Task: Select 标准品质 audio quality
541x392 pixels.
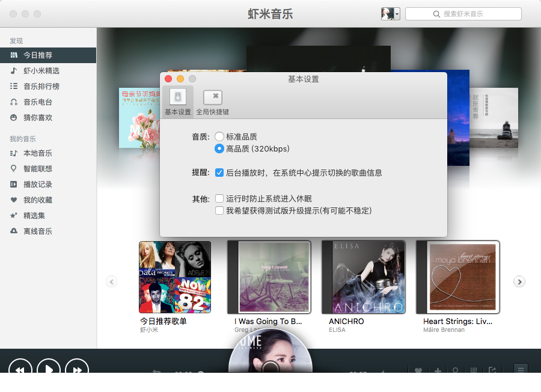Action: [x=219, y=136]
